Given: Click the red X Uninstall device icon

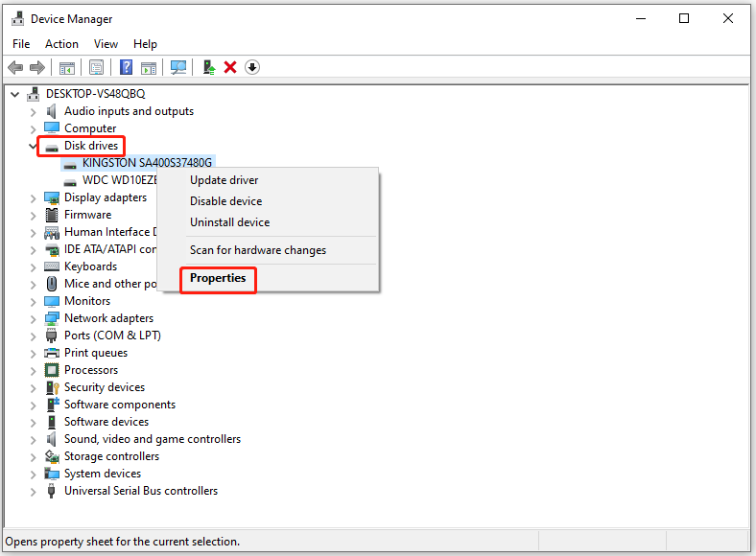Looking at the screenshot, I should (x=230, y=67).
